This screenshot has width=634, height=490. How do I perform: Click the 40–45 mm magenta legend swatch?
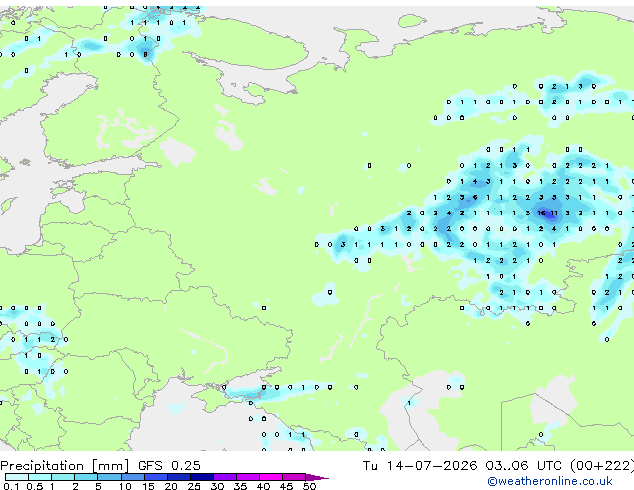click(x=271, y=477)
